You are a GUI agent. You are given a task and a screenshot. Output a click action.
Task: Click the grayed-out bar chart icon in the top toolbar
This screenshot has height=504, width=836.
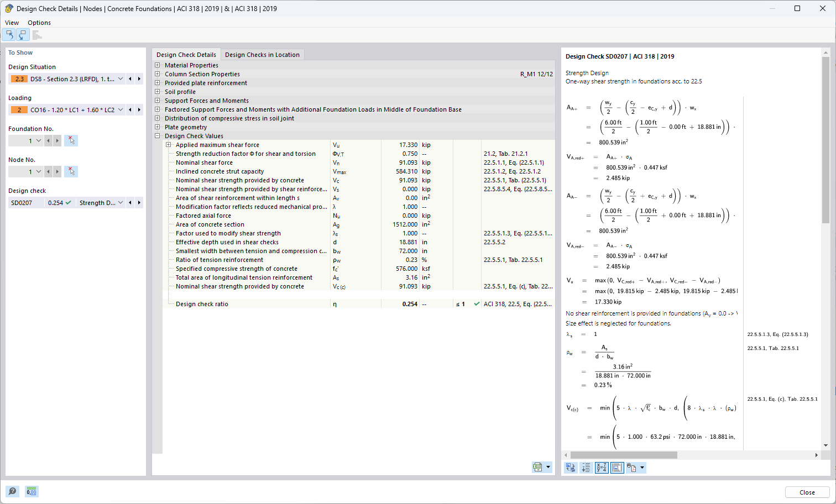pyautogui.click(x=37, y=35)
